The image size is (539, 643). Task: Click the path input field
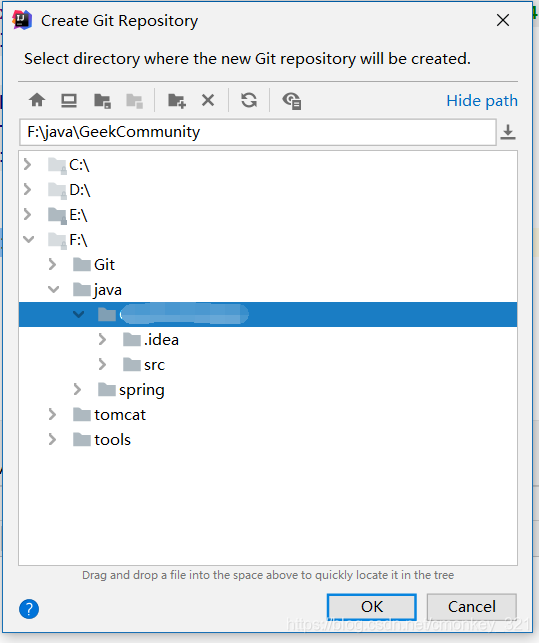point(258,132)
